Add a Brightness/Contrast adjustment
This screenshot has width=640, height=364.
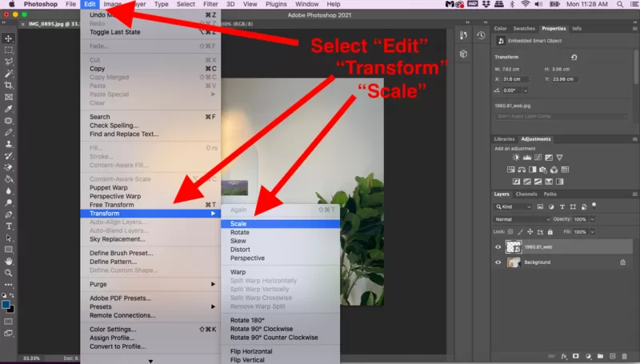[516, 158]
